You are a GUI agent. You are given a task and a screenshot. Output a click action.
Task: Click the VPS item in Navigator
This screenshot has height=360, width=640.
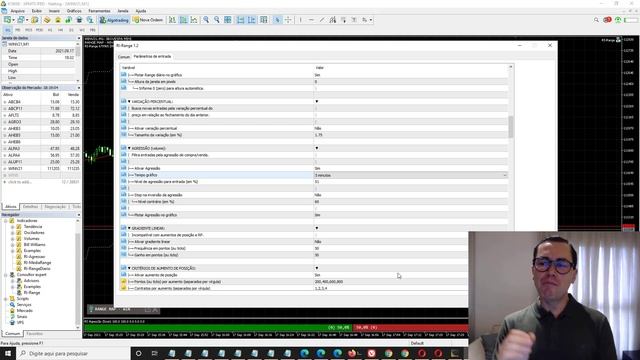[x=20, y=322]
